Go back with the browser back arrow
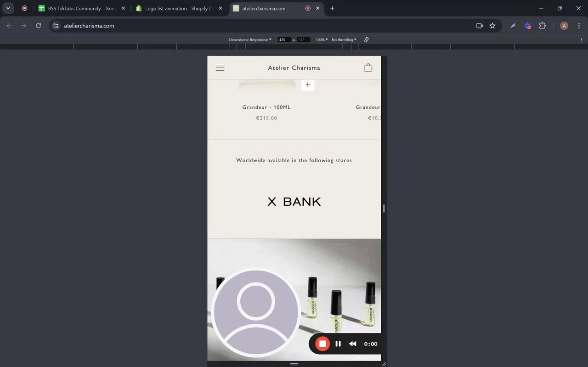This screenshot has height=367, width=588. pyautogui.click(x=9, y=26)
